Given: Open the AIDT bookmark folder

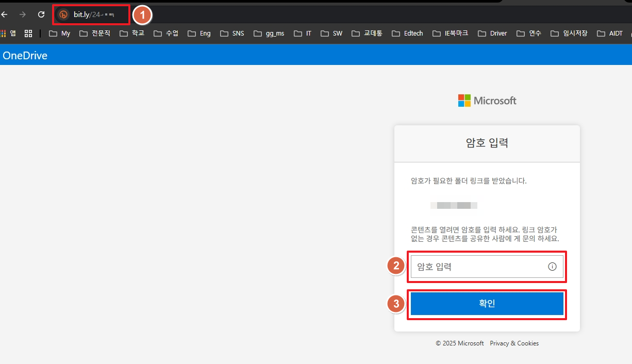Looking at the screenshot, I should pos(610,33).
